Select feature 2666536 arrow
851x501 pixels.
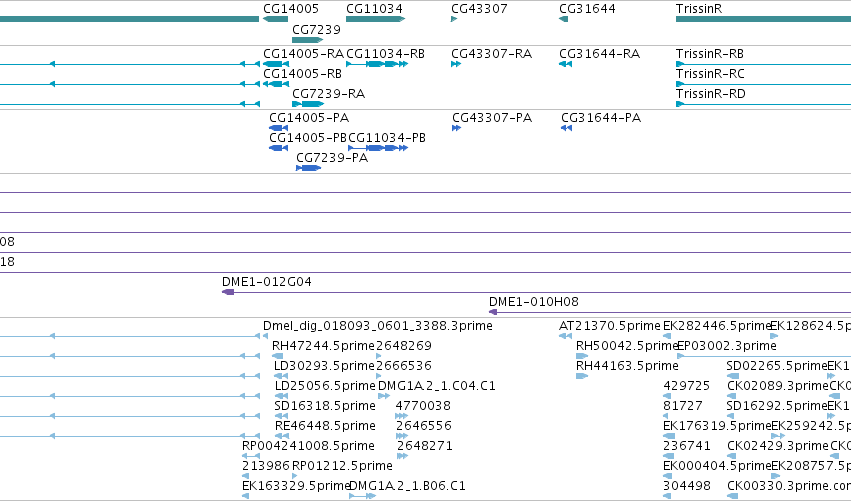(x=379, y=376)
